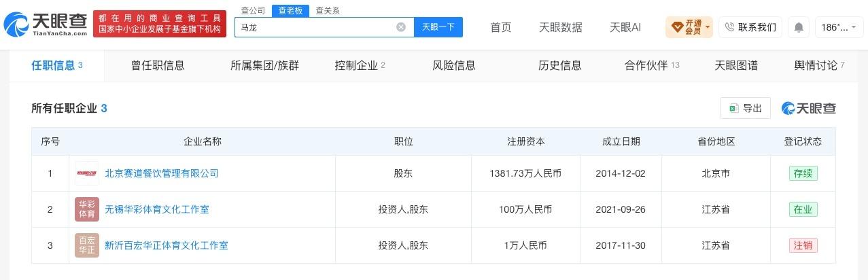Select the 查公司 search tab

[x=254, y=10]
